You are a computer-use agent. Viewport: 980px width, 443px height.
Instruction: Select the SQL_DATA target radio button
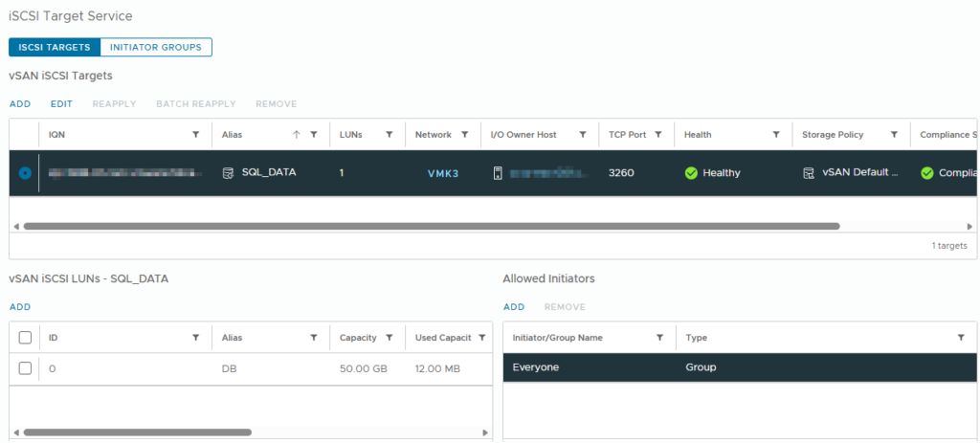click(25, 173)
